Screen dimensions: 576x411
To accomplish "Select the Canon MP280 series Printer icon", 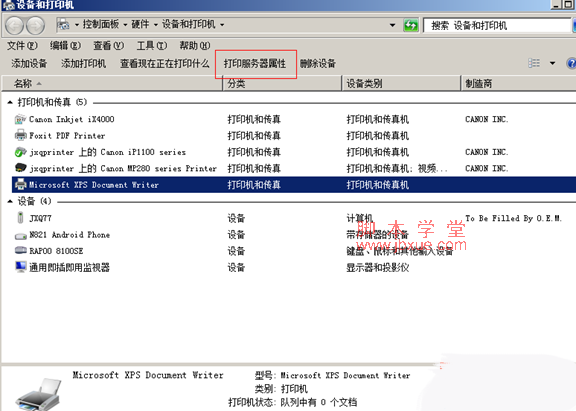I will click(21, 168).
